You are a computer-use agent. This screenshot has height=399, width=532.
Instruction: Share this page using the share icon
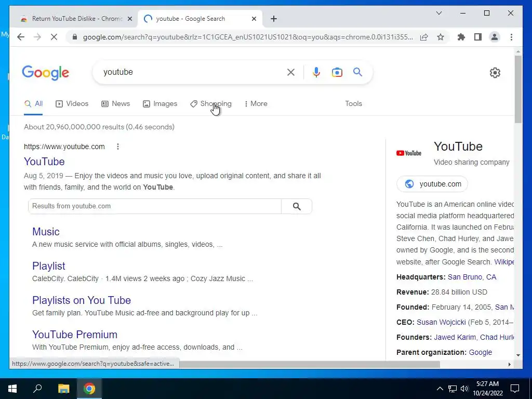pyautogui.click(x=424, y=37)
